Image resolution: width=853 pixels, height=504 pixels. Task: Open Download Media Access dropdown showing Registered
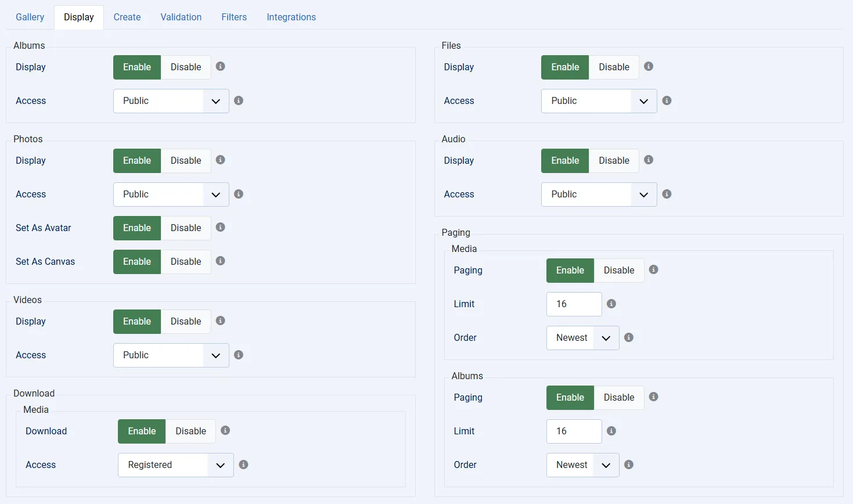175,465
